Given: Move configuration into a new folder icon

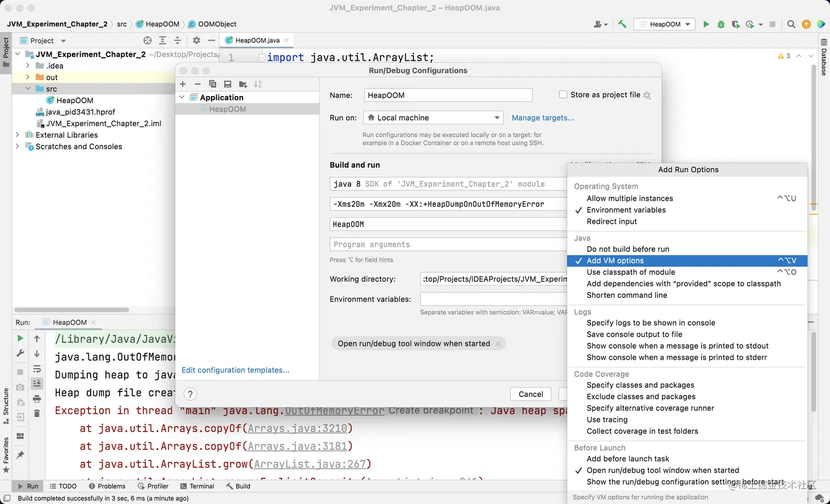Looking at the screenshot, I should (243, 84).
